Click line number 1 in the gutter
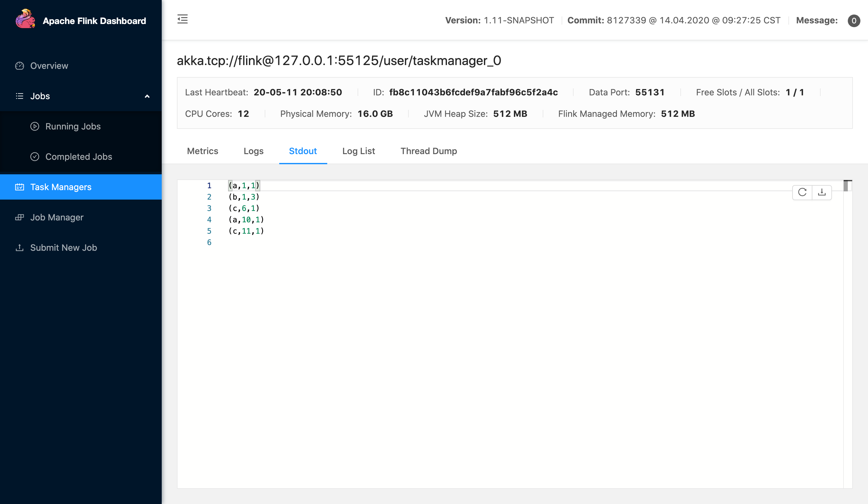This screenshot has width=868, height=504. [209, 186]
